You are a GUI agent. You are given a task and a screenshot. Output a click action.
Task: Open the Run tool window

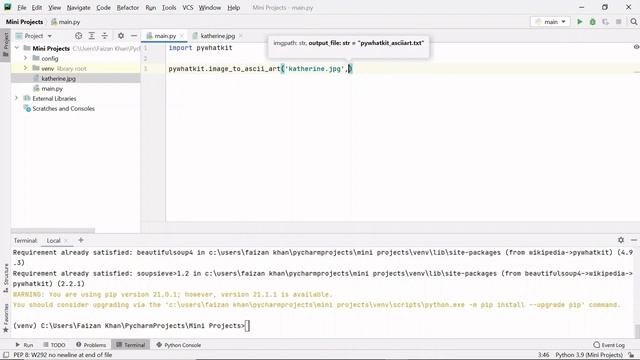pyautogui.click(x=24, y=345)
